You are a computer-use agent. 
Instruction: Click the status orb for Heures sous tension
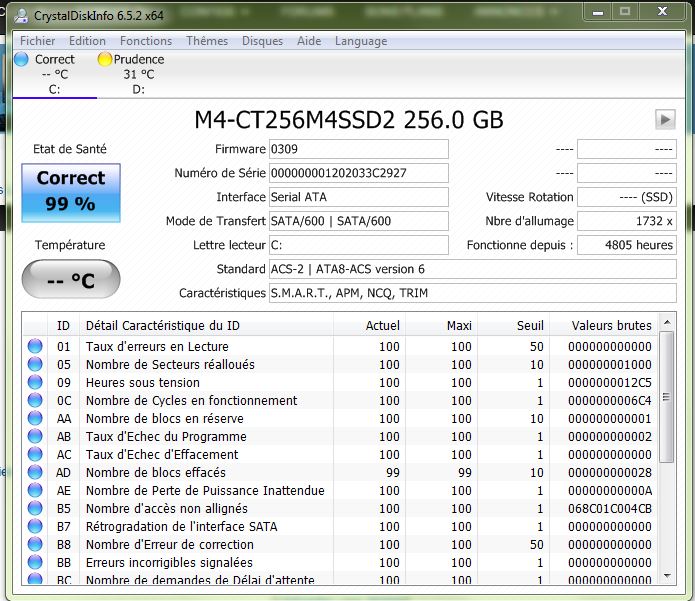tap(35, 382)
